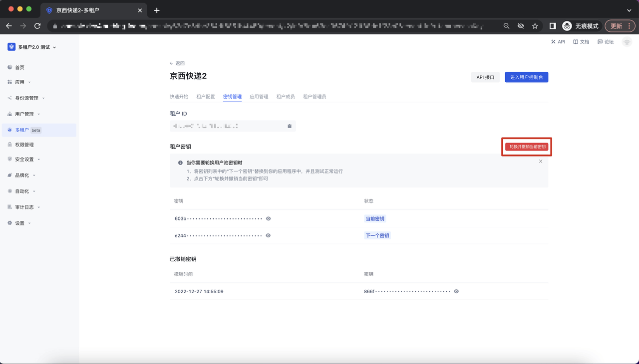Click user avatar in top right
This screenshot has height=364, width=639.
click(x=627, y=42)
